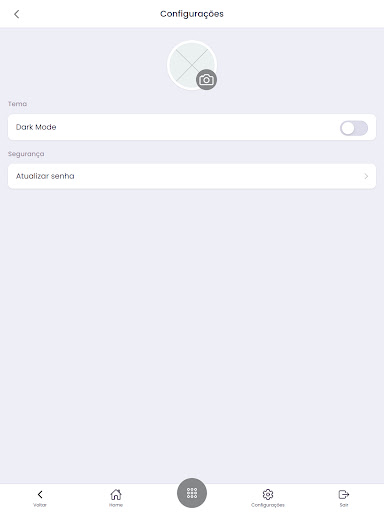Click the Segurança section heading

(x=26, y=154)
